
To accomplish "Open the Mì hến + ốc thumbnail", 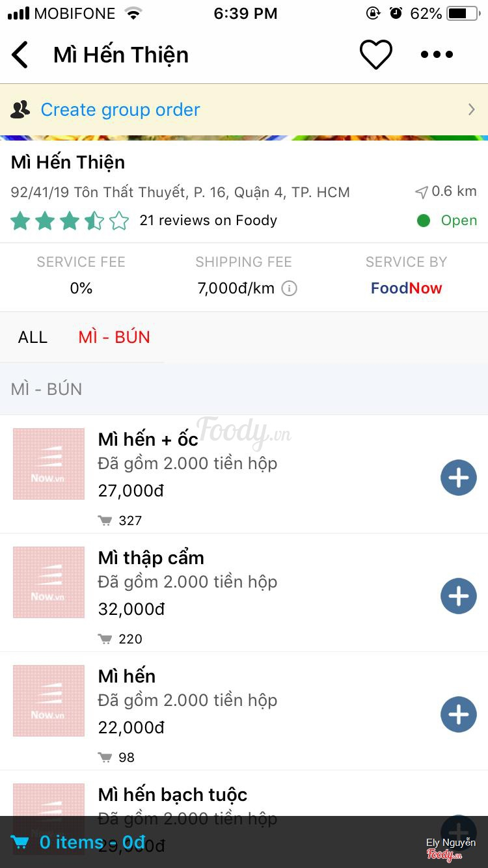I will (x=49, y=464).
